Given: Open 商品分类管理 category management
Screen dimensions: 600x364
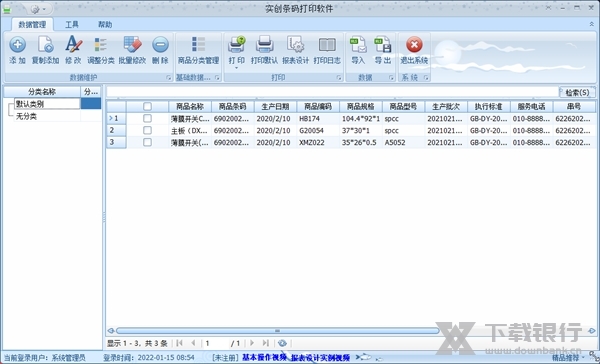Looking at the screenshot, I should [198, 45].
